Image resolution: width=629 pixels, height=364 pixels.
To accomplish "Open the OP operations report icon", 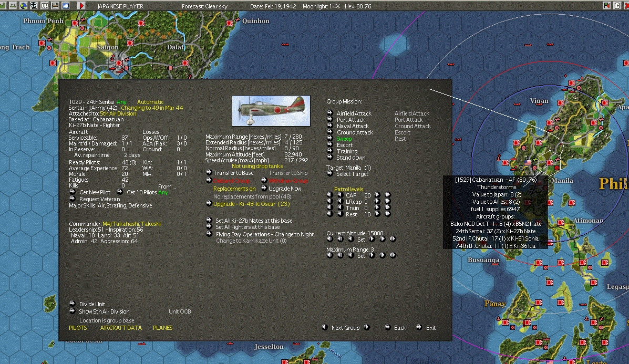I will click(45, 5).
